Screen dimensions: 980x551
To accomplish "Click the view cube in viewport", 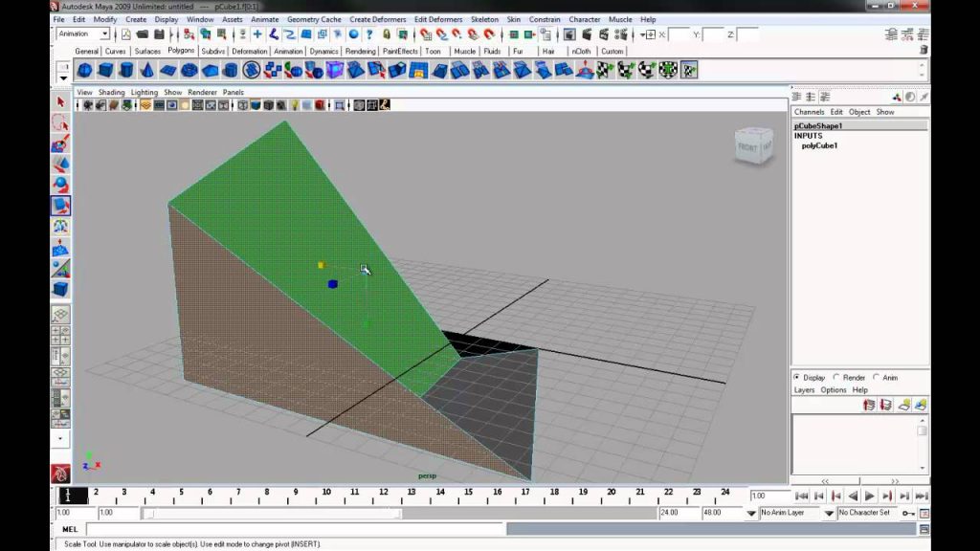I will point(754,145).
